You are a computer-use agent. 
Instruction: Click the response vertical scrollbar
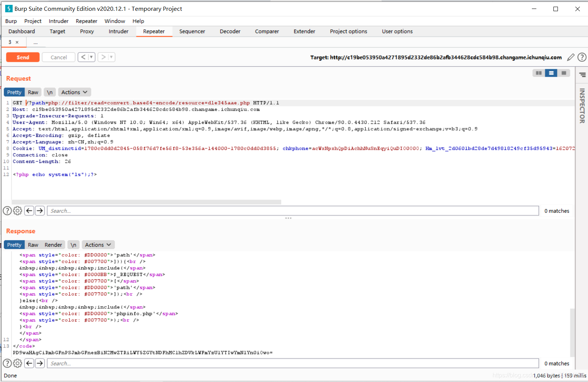click(x=572, y=332)
